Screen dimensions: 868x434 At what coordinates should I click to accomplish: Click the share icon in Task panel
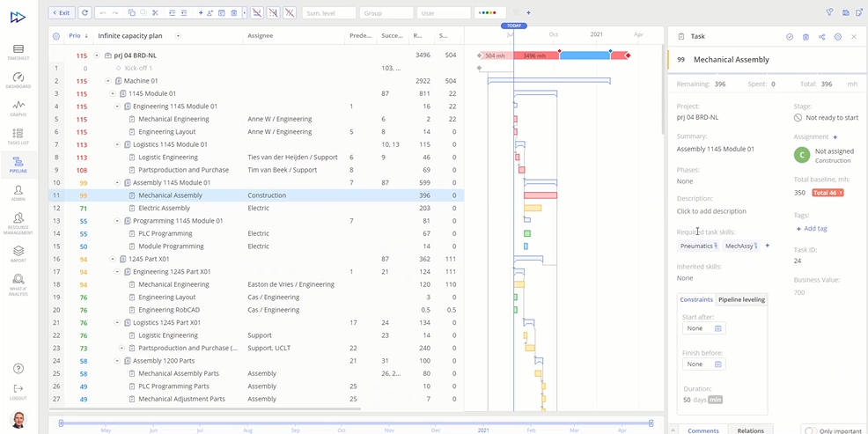[821, 37]
